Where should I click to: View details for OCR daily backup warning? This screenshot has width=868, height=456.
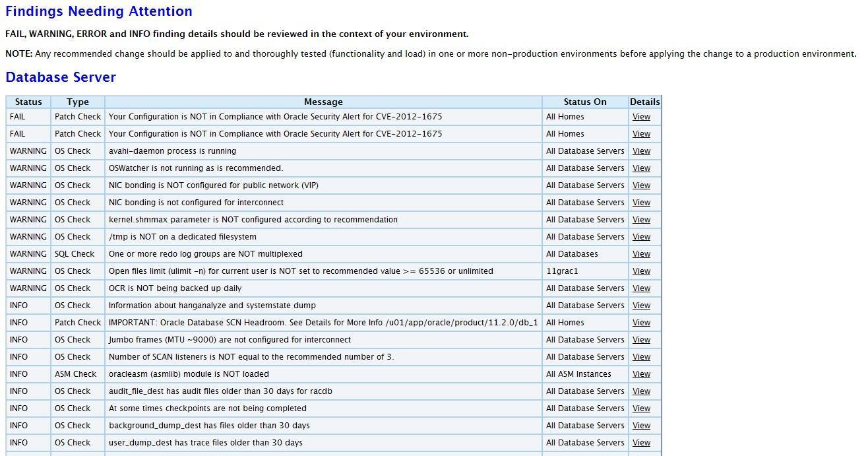point(641,288)
